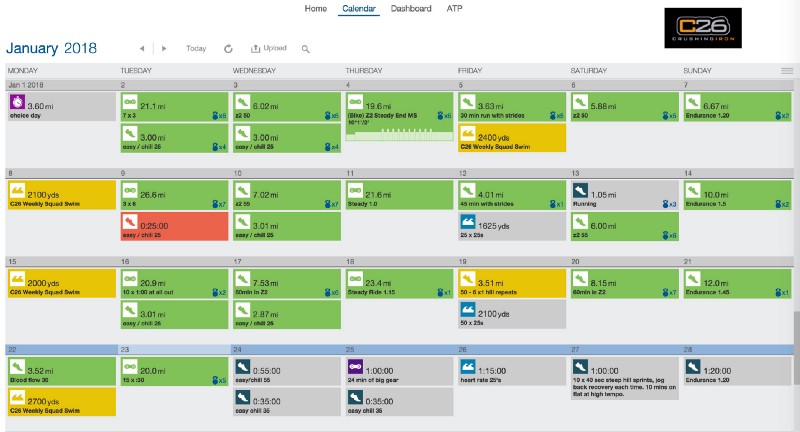The image size is (800, 432).
Task: Open the search magnifier icon
Action: 305,48
